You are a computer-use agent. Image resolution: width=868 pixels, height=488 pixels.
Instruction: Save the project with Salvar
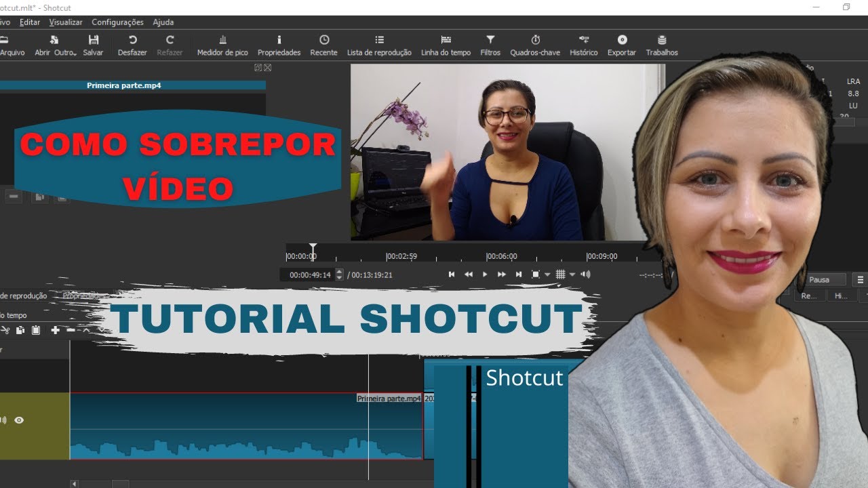point(94,45)
